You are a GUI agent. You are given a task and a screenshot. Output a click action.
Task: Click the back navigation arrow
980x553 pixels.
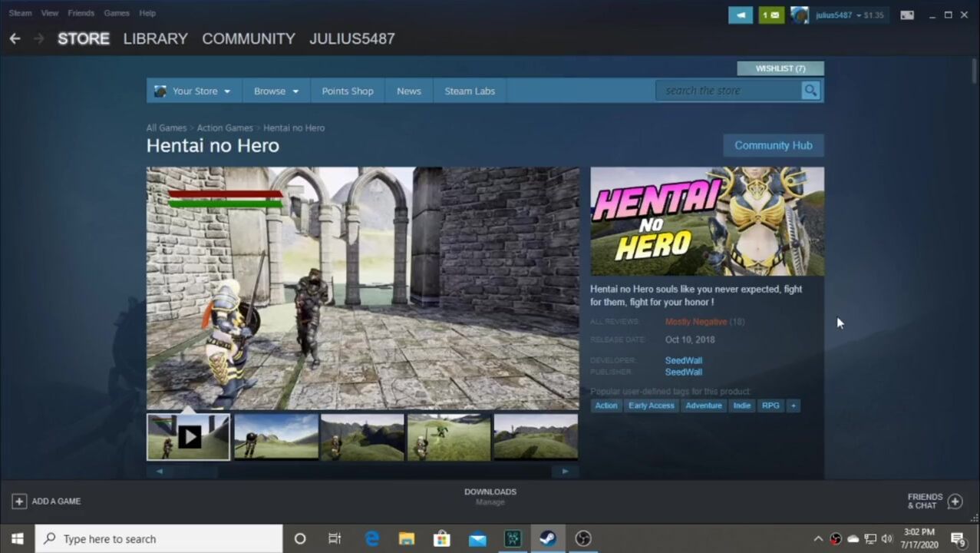pyautogui.click(x=15, y=38)
